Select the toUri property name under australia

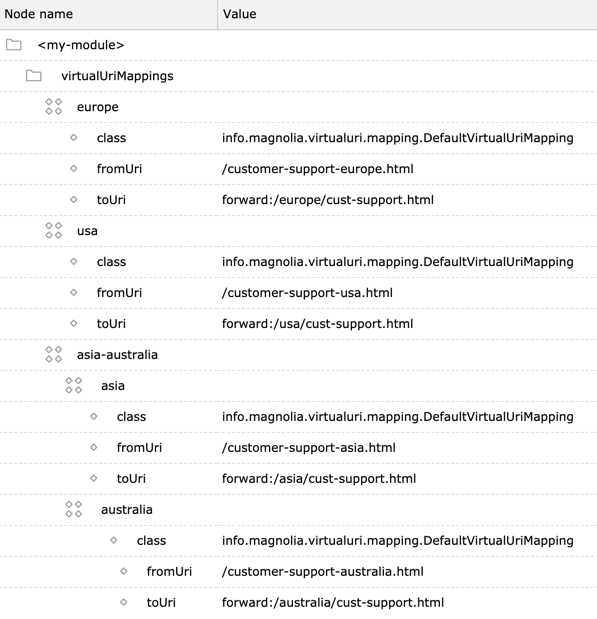pos(161,602)
